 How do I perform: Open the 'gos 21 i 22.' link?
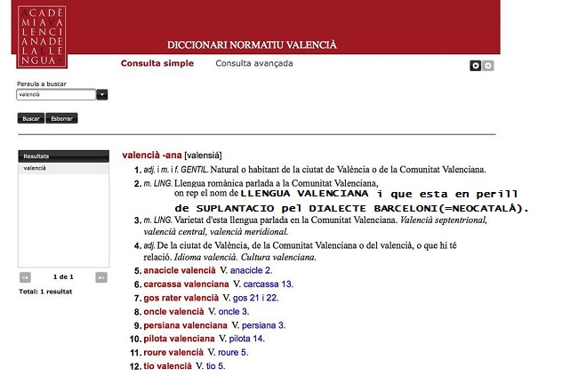pyautogui.click(x=255, y=298)
